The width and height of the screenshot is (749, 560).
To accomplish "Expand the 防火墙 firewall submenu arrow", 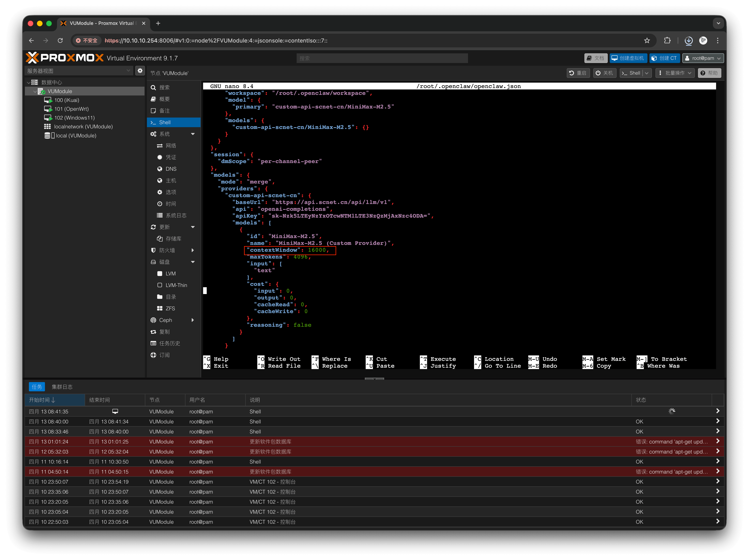I will tap(193, 250).
